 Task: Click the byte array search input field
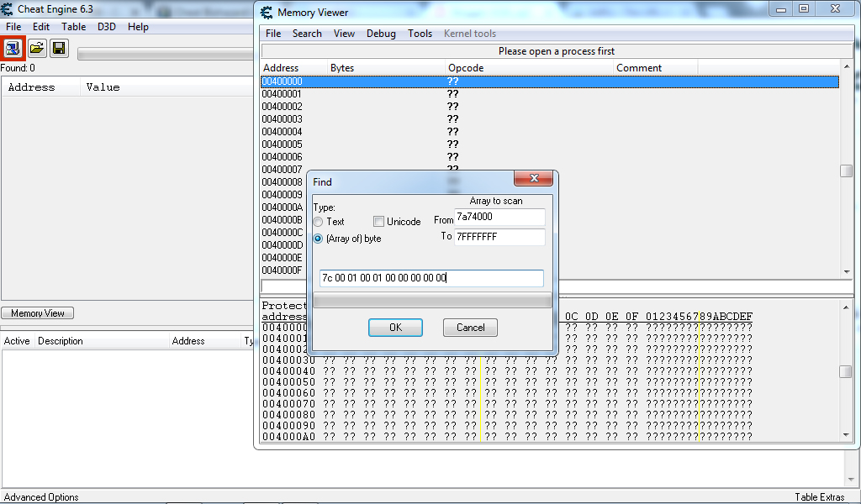[x=431, y=278]
